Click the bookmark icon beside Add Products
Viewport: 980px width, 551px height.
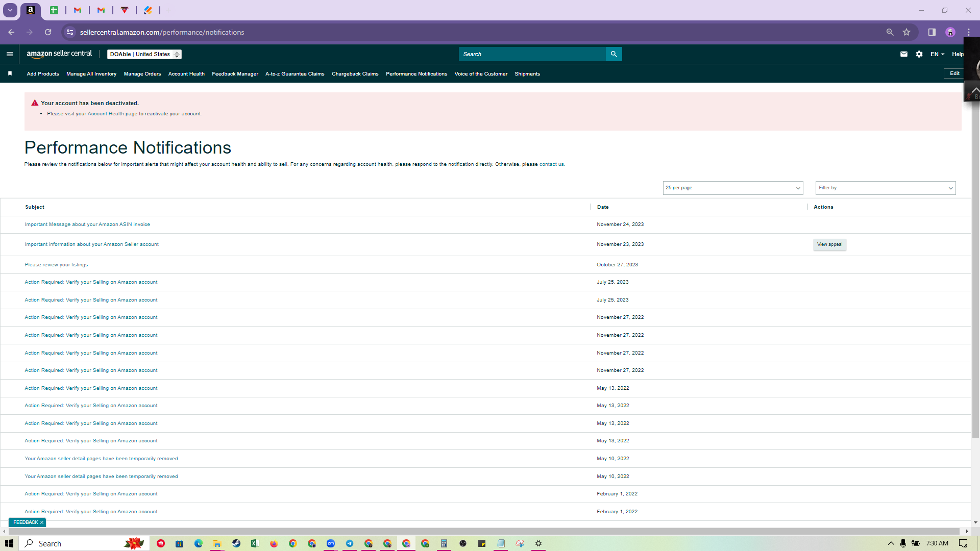coord(10,73)
